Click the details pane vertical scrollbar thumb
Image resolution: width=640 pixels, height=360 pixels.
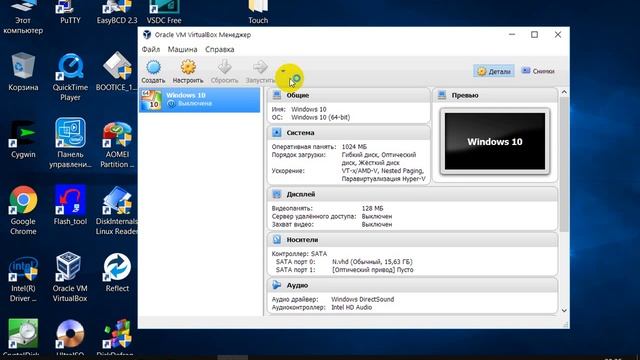(x=564, y=164)
